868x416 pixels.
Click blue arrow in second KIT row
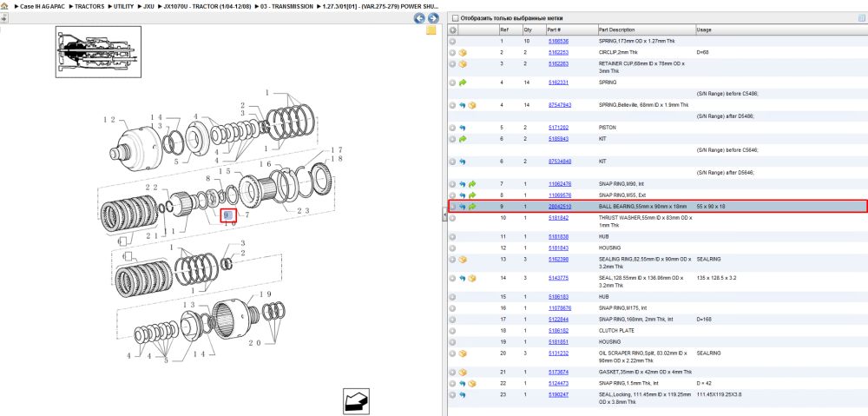463,162
